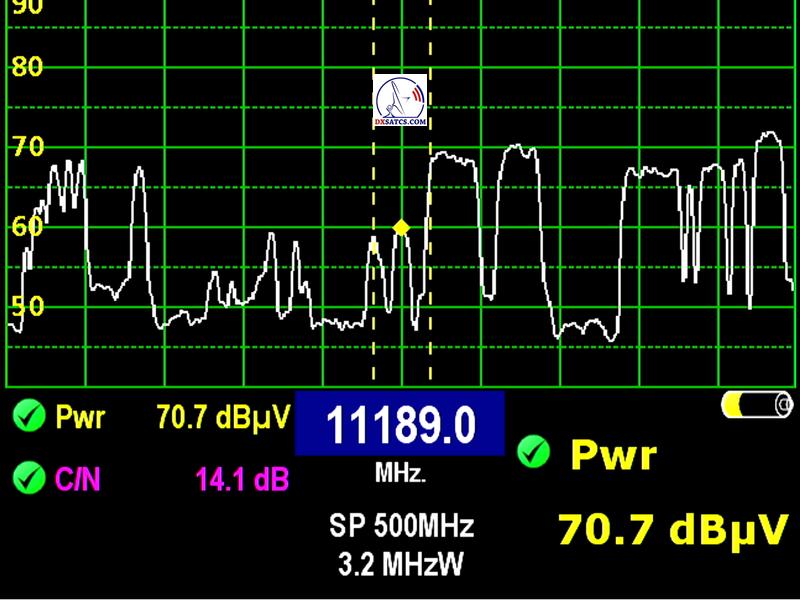
Task: Click the battery level indicator icon
Action: click(x=755, y=405)
